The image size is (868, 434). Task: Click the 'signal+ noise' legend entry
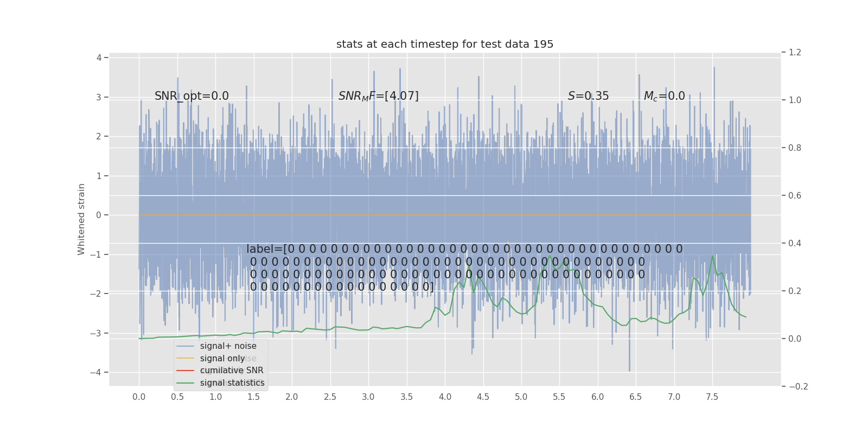pyautogui.click(x=228, y=346)
